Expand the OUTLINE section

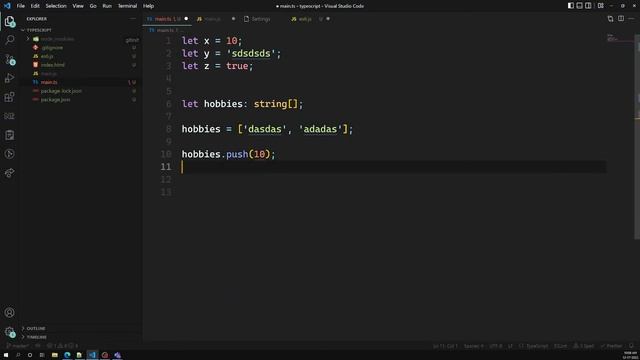(36, 329)
